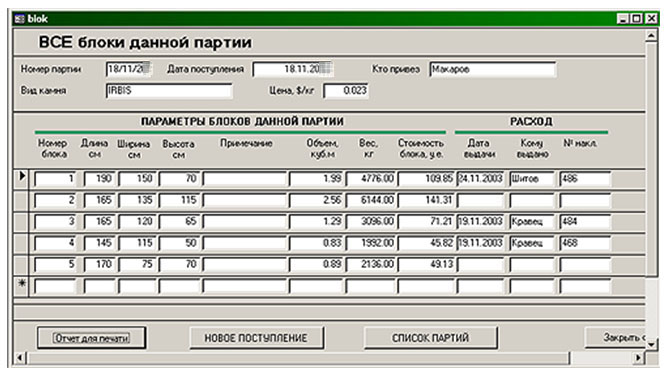Click the weight cell 4776.00
The image size is (665, 373).
(371, 179)
